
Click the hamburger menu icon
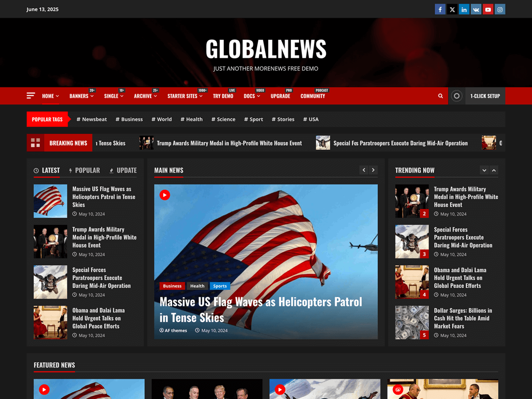pyautogui.click(x=30, y=95)
